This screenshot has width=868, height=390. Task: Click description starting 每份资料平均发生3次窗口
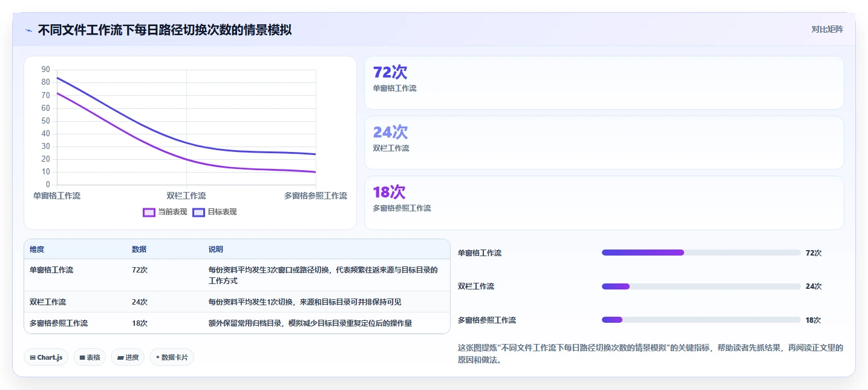coord(323,276)
